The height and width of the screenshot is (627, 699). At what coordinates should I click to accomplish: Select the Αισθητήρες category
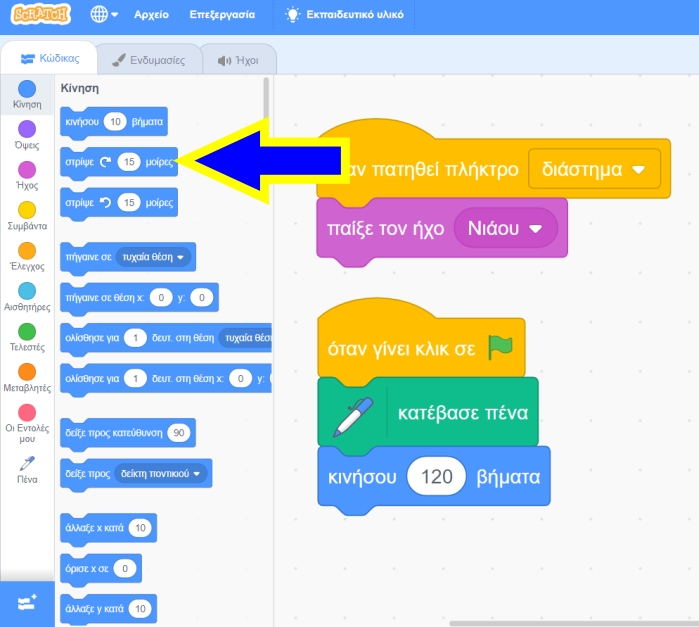[x=27, y=290]
